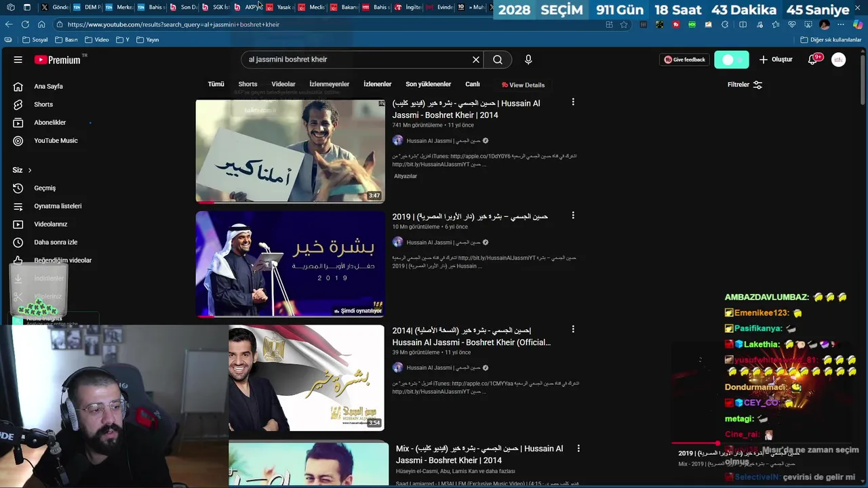
Task: Open Boshret Kheir 2014 video thumbnail
Action: pyautogui.click(x=290, y=151)
